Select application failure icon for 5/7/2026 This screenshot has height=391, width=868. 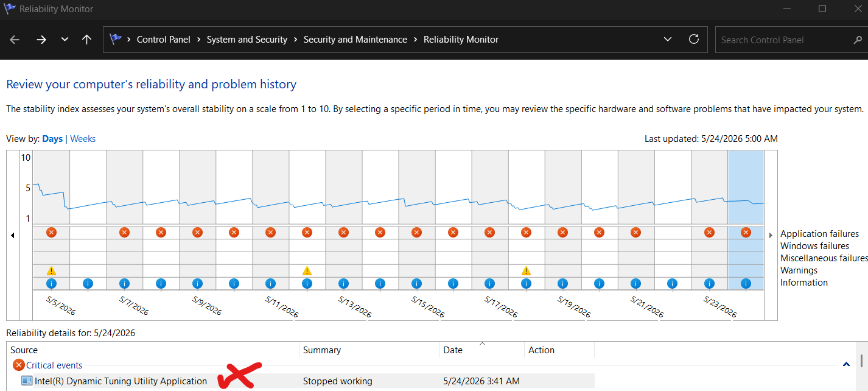pos(124,232)
